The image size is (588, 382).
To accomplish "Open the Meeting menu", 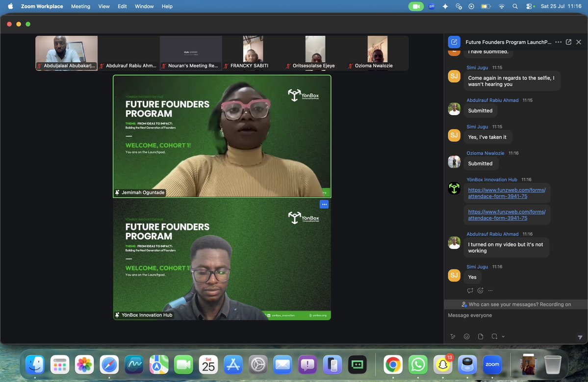I will click(x=80, y=6).
